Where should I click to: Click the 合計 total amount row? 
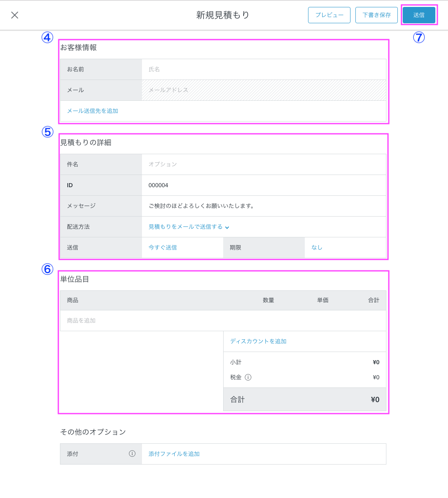click(x=304, y=399)
